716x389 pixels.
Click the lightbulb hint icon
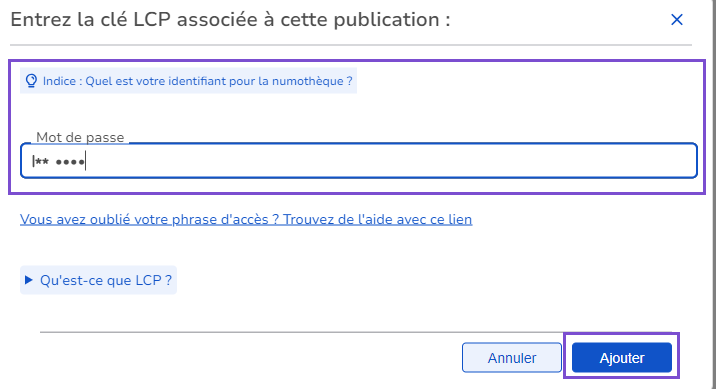pos(31,81)
